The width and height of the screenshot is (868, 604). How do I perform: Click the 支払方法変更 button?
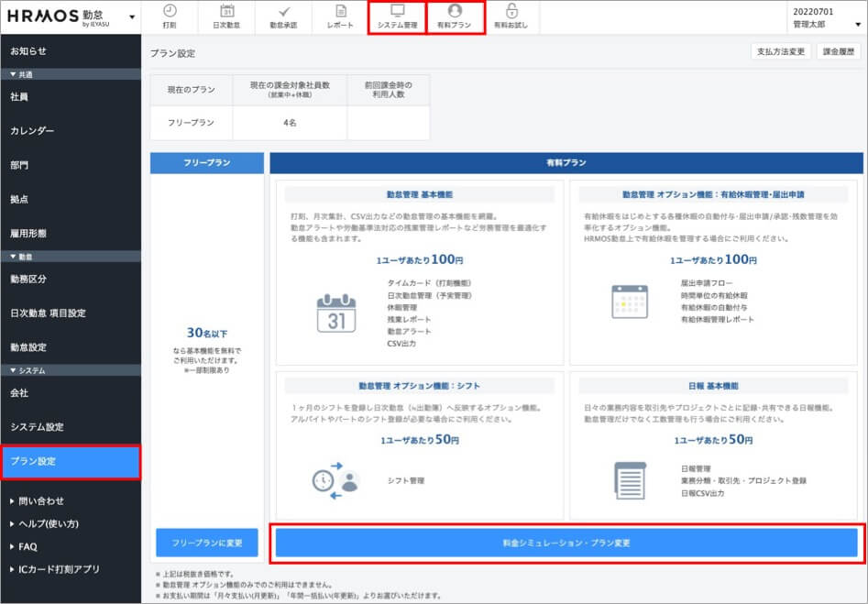781,52
